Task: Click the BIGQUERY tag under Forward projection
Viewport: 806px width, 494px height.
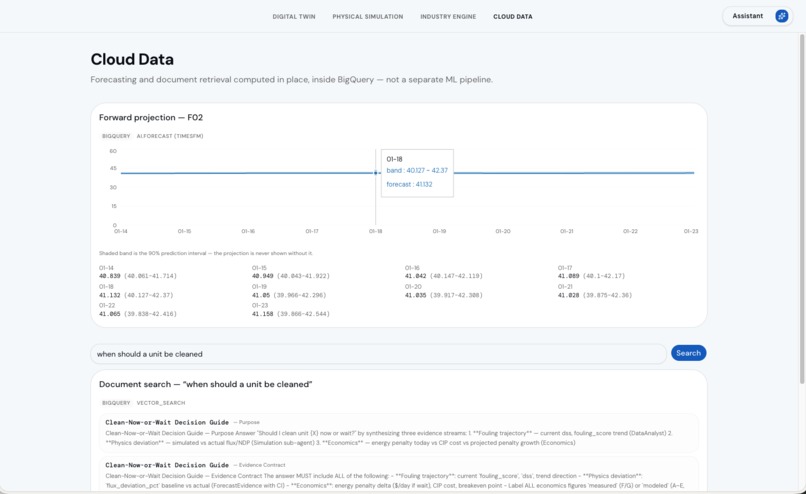Action: pyautogui.click(x=116, y=136)
